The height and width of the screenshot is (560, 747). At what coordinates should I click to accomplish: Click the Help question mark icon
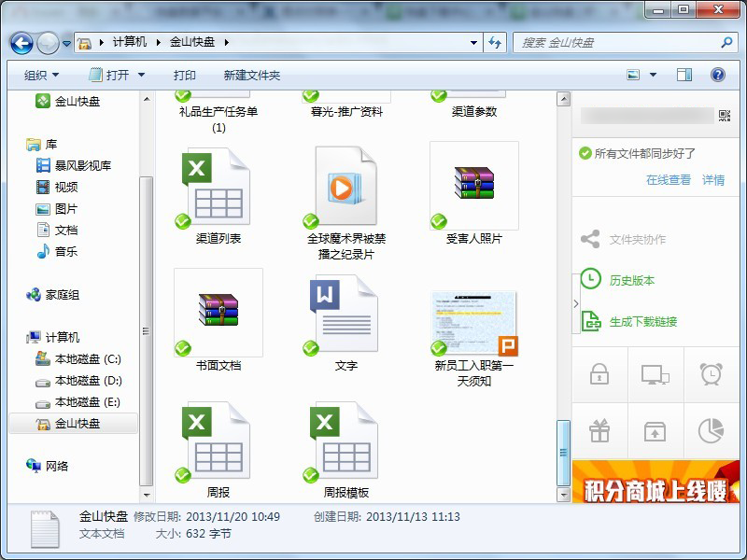click(717, 75)
